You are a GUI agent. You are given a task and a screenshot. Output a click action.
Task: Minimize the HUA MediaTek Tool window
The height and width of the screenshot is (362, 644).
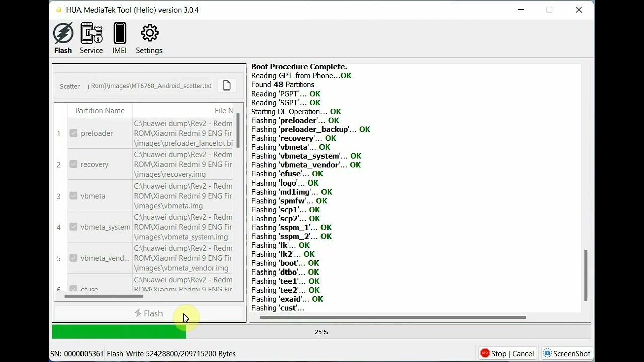[520, 10]
